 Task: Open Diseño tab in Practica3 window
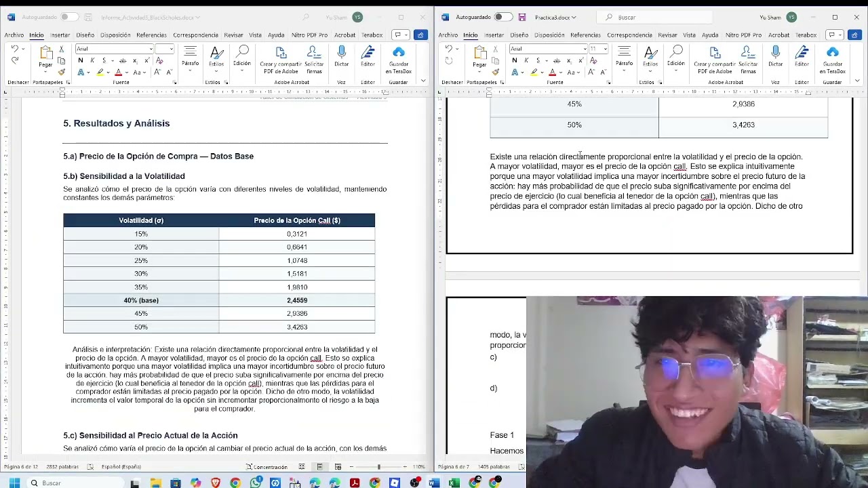click(519, 35)
